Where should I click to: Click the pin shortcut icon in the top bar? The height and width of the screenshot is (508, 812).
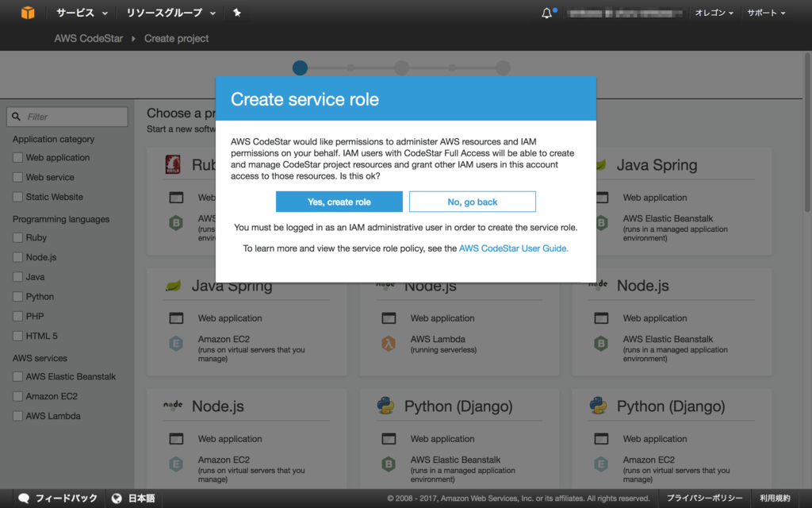[236, 13]
